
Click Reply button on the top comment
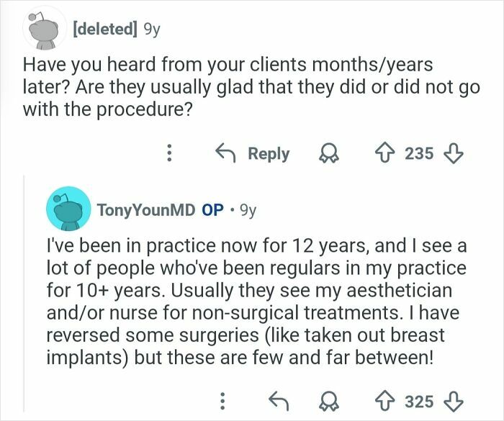click(x=253, y=154)
